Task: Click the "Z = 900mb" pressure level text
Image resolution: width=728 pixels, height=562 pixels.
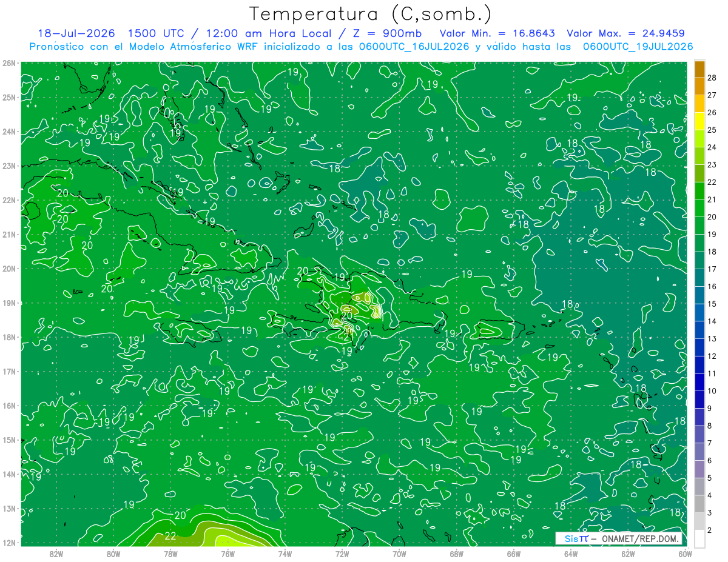Action: (388, 33)
